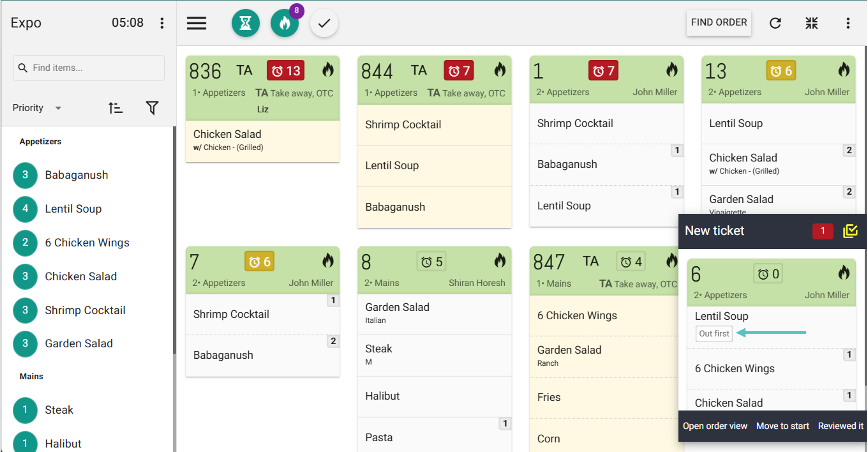Collapse the expo screen view
This screenshot has width=868, height=452.
point(812,22)
